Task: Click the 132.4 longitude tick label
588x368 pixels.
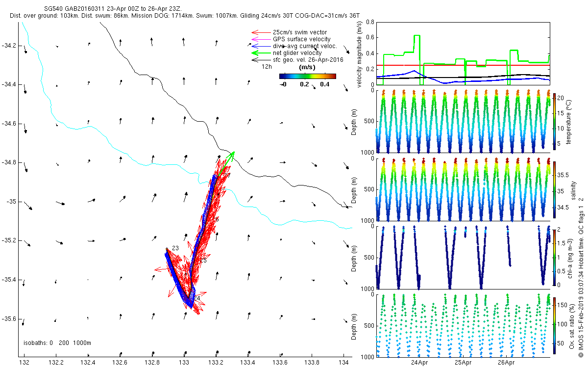Action: pyautogui.click(x=88, y=363)
